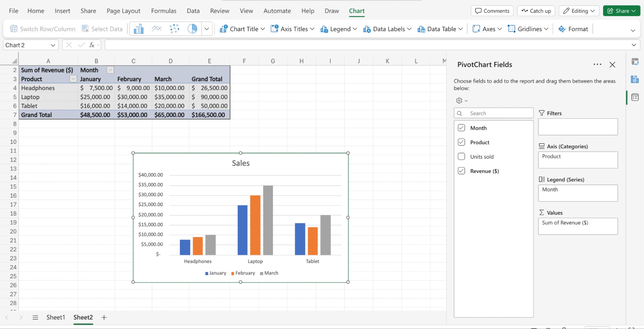
Task: Open the all sheets list icon
Action: tap(35, 317)
